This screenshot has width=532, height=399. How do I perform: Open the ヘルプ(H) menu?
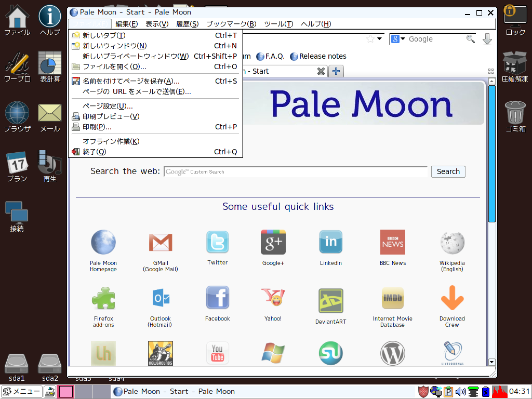316,24
